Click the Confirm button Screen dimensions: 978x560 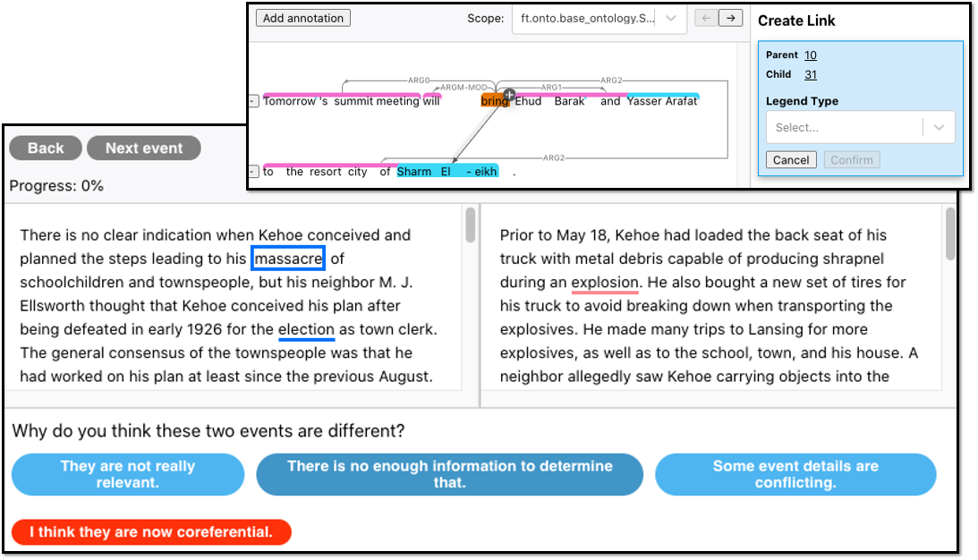tap(851, 159)
